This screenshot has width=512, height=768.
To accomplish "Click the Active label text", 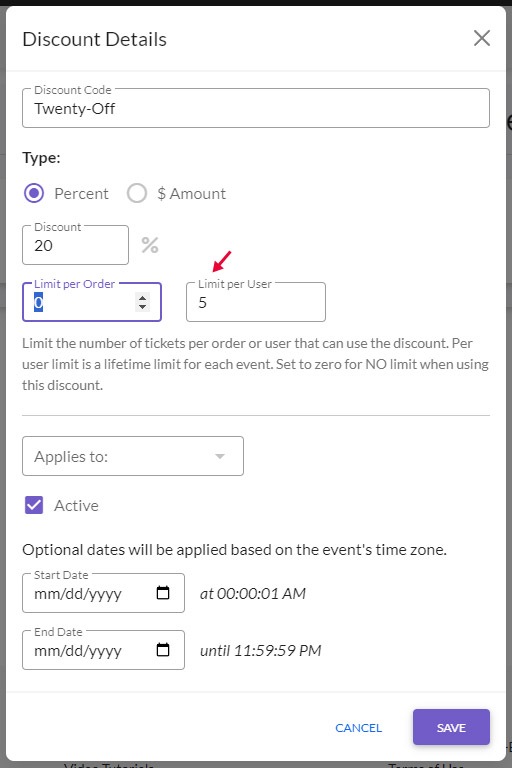I will 76,505.
